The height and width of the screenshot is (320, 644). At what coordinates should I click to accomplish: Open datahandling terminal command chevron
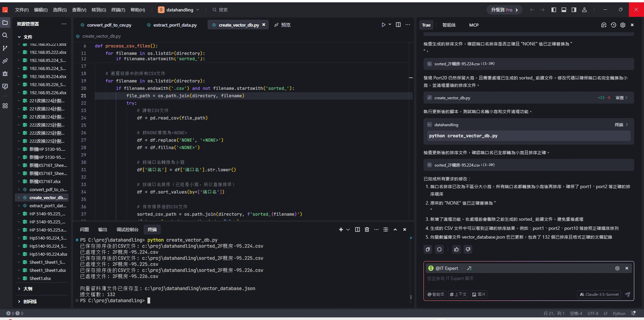point(626,125)
